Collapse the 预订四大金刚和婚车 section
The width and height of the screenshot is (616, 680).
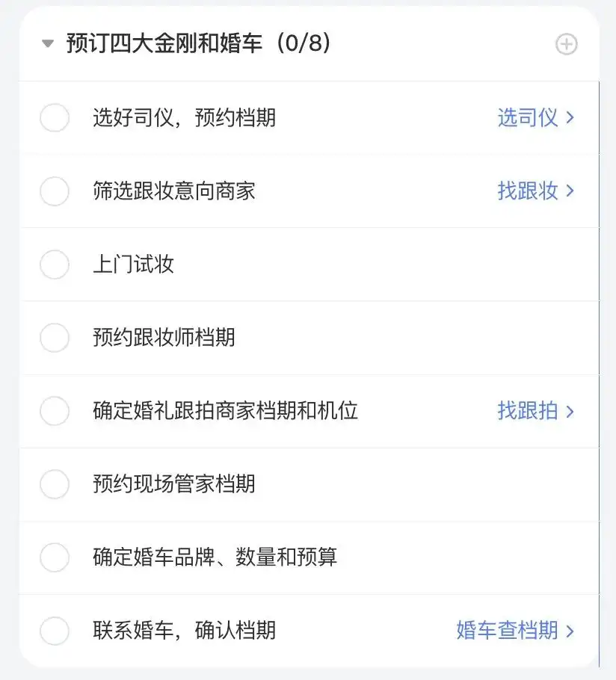coord(48,43)
